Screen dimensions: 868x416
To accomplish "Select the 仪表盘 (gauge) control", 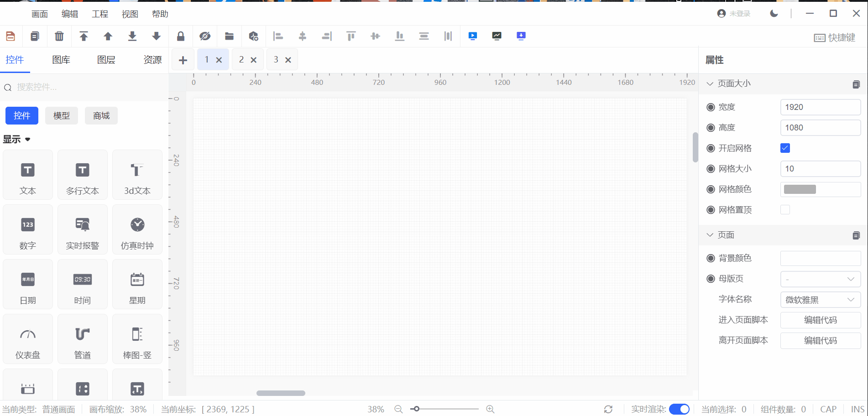I will click(x=27, y=339).
